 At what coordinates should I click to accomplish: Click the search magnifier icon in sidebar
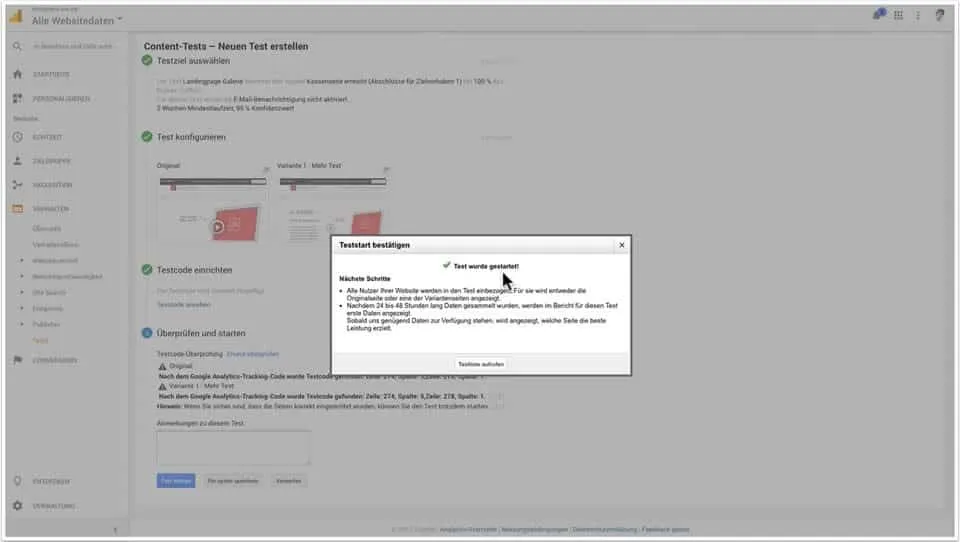tap(17, 46)
